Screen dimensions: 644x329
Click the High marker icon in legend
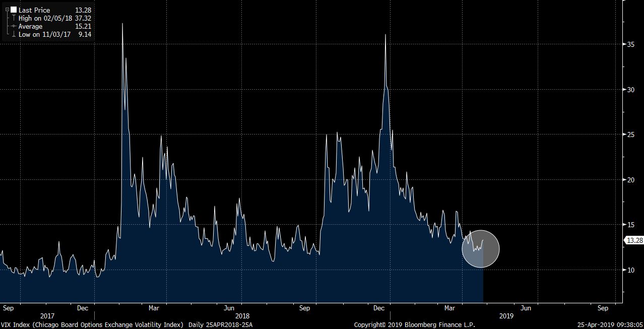14,18
